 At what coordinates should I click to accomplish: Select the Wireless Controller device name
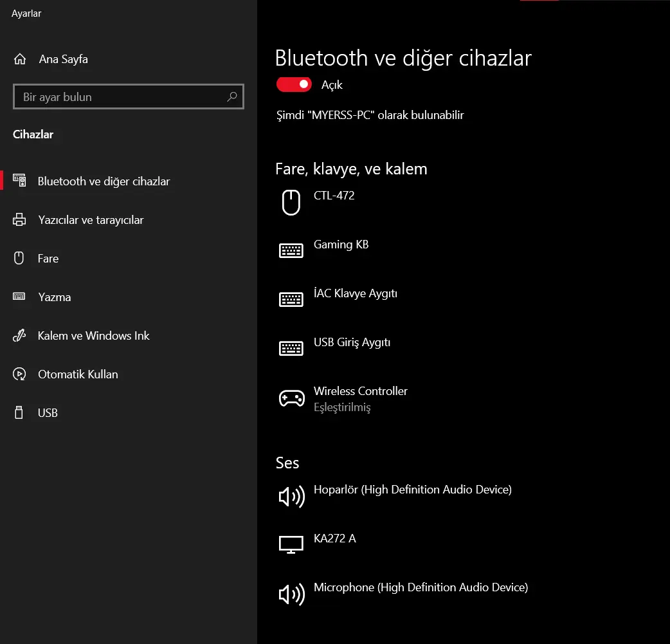click(360, 391)
